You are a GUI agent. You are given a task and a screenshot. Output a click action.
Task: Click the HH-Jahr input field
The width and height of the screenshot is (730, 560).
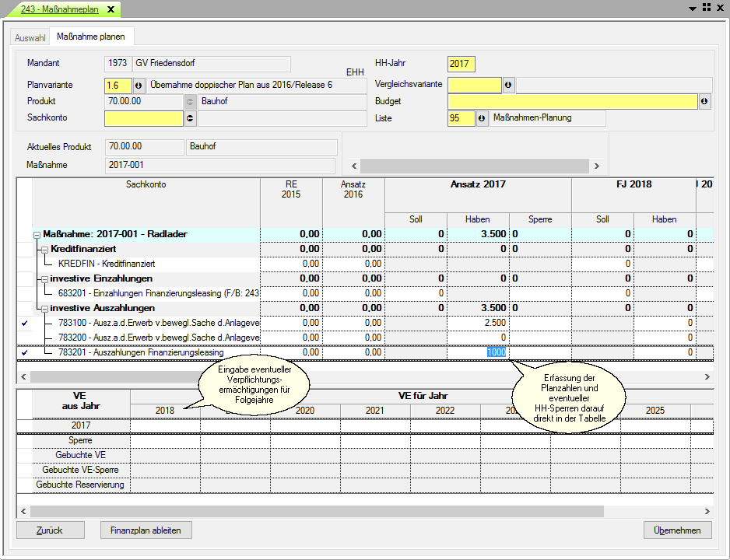[461, 64]
